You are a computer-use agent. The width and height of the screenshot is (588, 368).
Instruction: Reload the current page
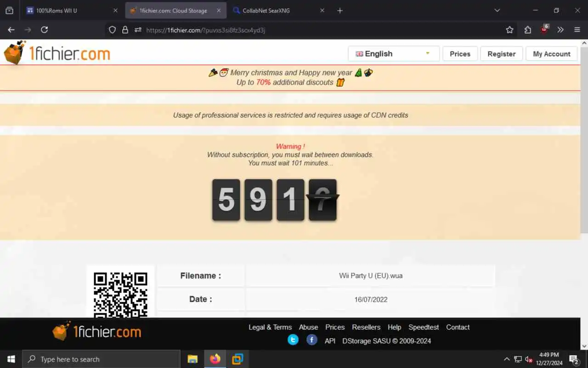pos(45,30)
